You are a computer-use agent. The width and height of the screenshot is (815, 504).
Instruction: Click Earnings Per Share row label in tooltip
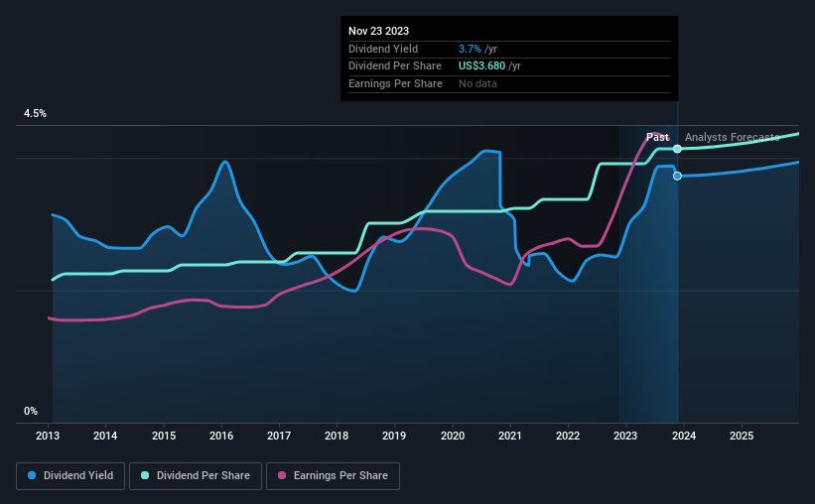click(395, 83)
